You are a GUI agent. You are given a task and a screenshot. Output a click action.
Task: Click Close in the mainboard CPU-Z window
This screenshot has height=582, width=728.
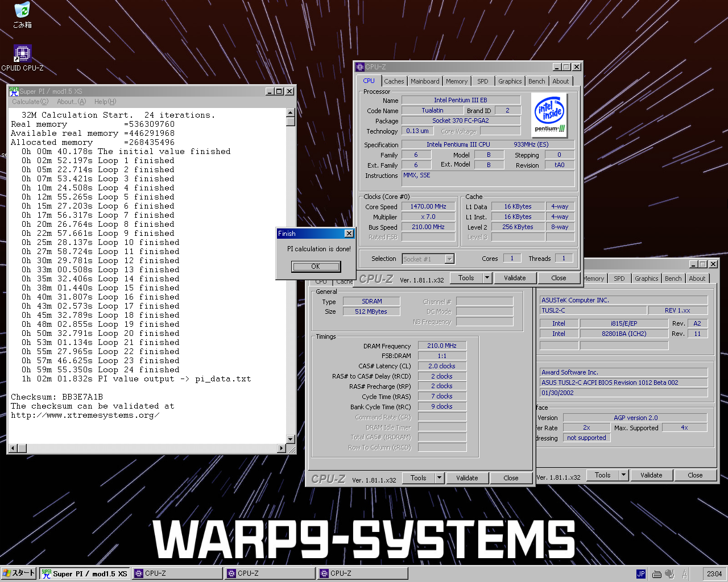tap(695, 475)
